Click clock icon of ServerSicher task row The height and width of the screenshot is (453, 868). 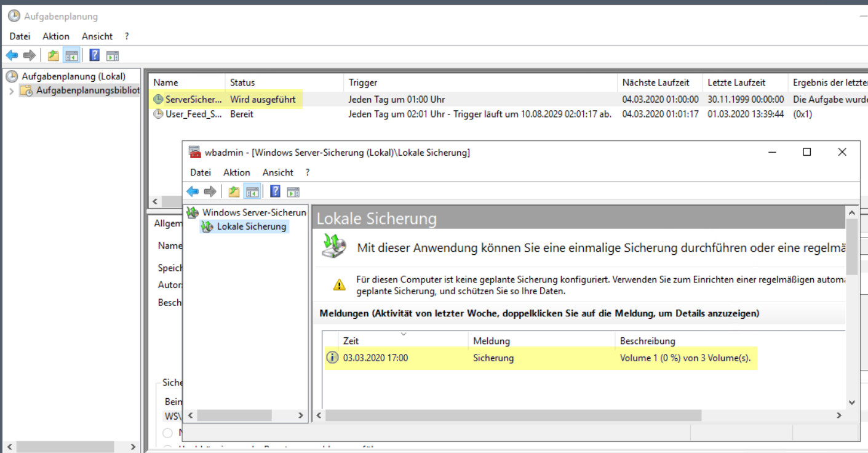point(158,99)
